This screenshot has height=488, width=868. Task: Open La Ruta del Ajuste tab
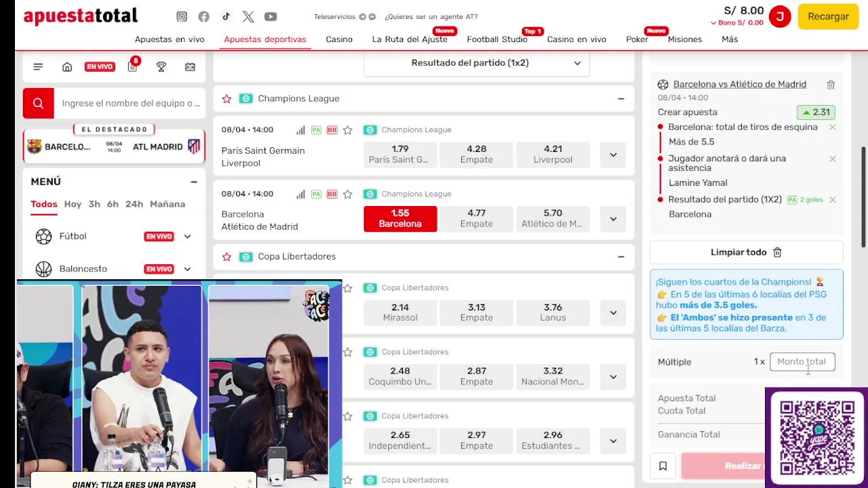pyautogui.click(x=410, y=39)
